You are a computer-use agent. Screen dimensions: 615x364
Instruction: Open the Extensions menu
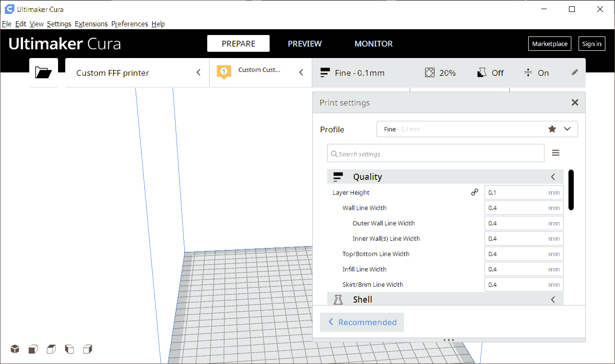(91, 24)
